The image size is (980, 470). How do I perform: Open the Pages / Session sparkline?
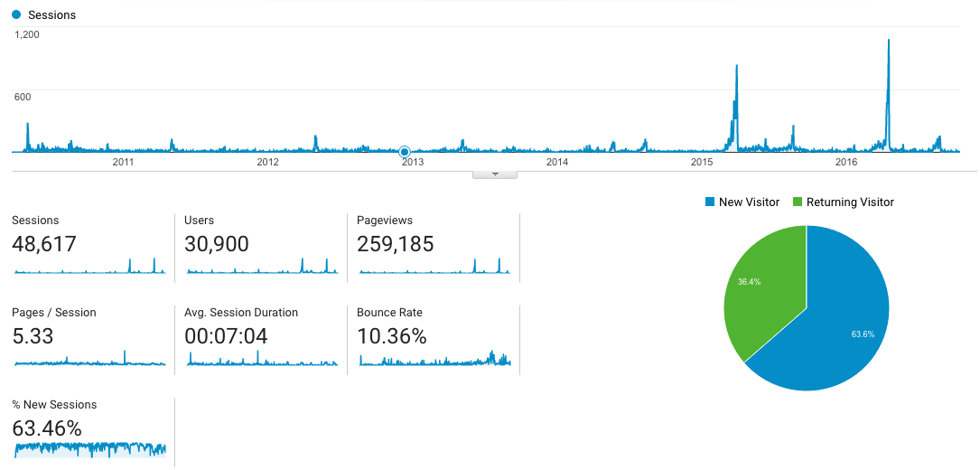[x=89, y=359]
